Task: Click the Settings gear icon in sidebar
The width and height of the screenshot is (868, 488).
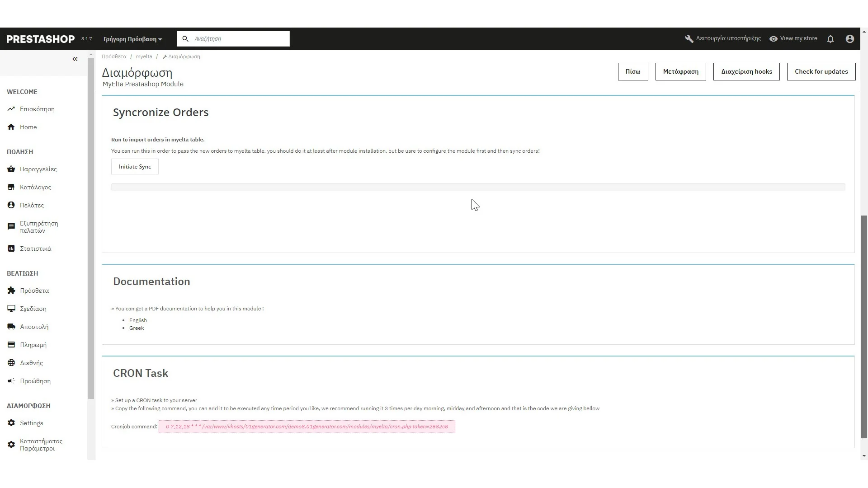Action: [11, 423]
